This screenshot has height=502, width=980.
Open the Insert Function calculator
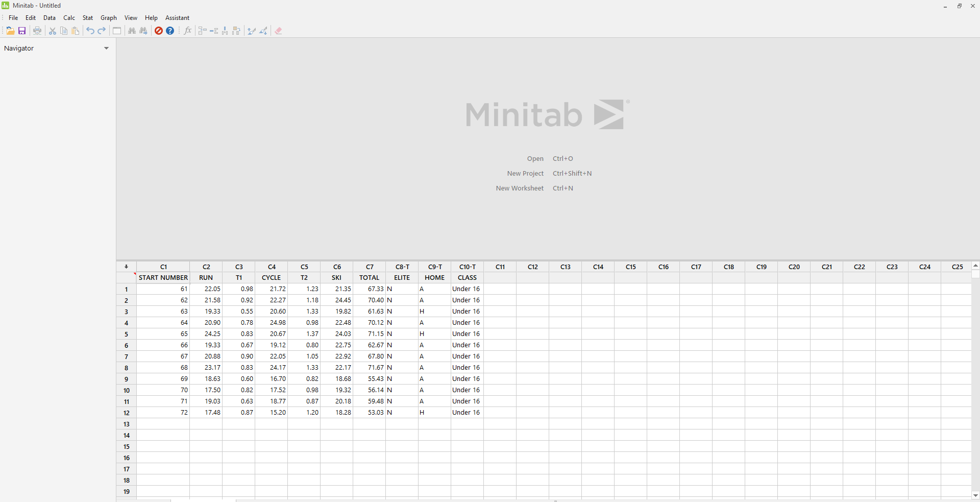click(x=187, y=31)
